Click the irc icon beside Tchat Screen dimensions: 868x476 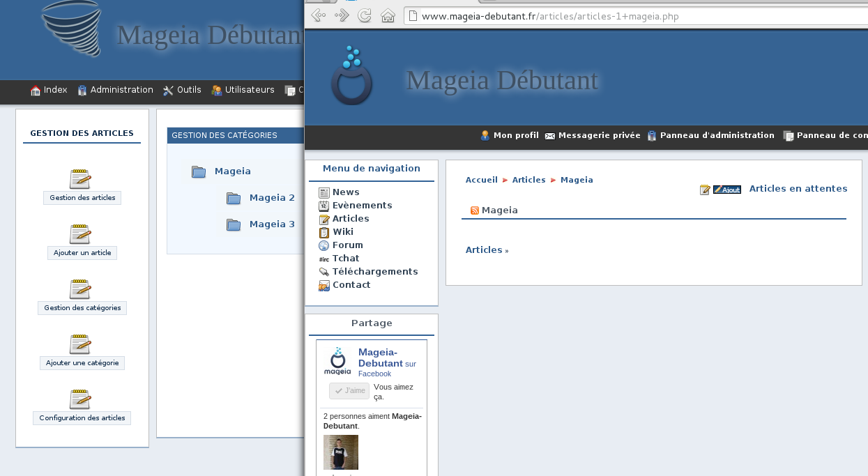324,259
